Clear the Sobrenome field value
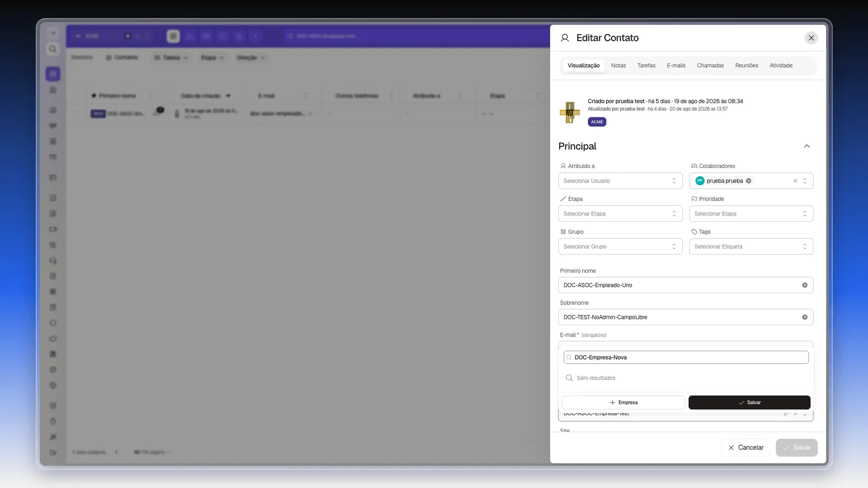 [805, 317]
